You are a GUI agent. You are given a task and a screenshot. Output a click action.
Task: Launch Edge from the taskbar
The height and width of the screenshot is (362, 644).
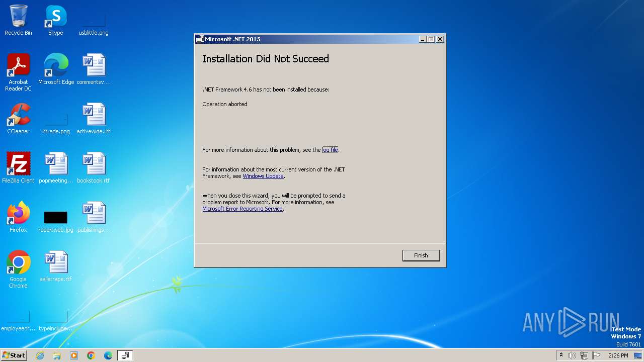pos(108,355)
